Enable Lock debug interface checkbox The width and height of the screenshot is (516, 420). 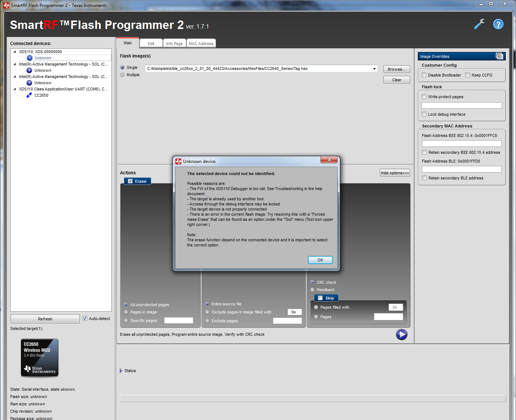tap(424, 114)
